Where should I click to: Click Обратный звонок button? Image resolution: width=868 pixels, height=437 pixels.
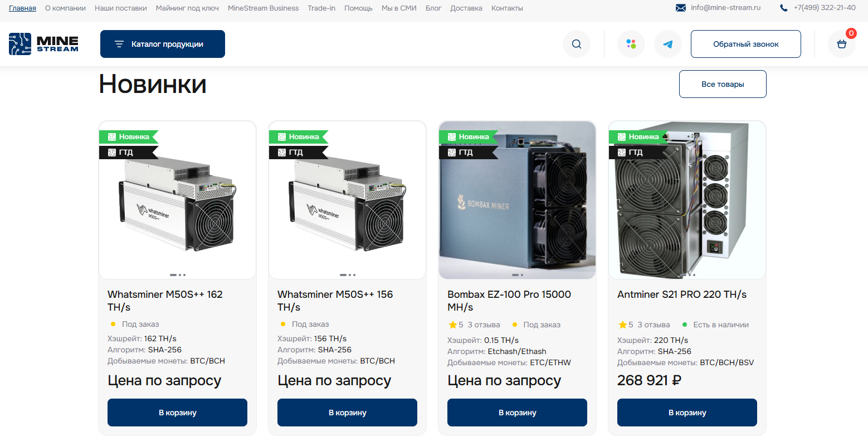click(x=746, y=44)
